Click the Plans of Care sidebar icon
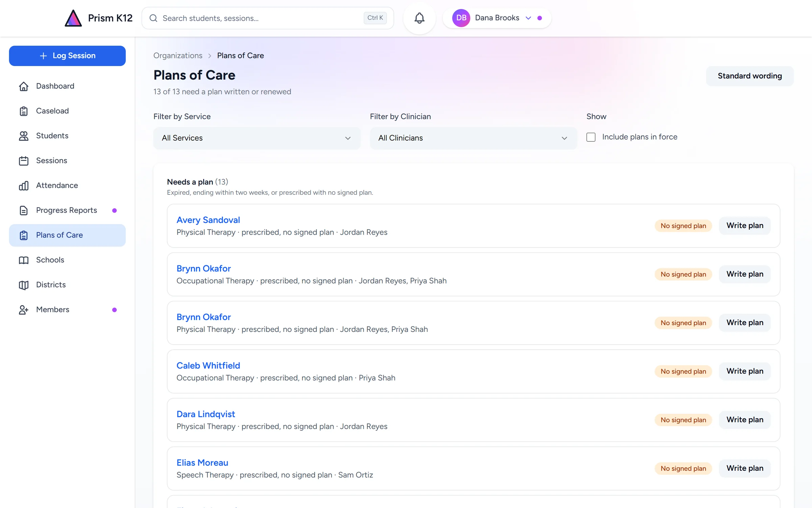Viewport: 812px width, 508px height. pyautogui.click(x=24, y=235)
